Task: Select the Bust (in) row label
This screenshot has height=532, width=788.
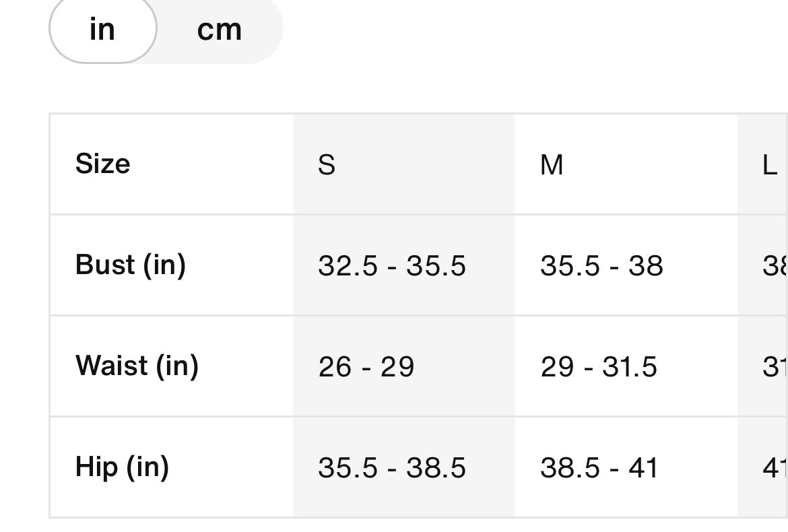Action: point(131,265)
